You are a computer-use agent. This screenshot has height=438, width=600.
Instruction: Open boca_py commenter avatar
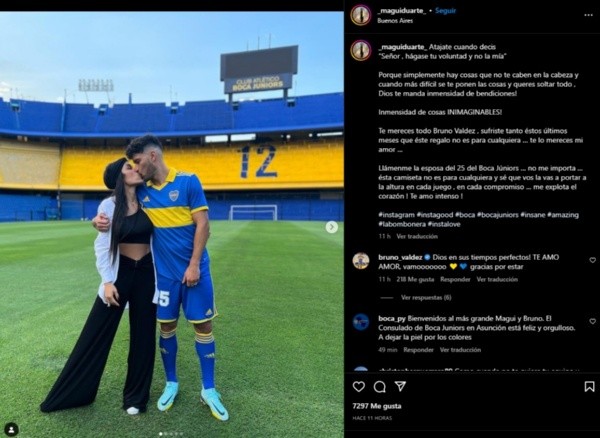(x=360, y=322)
